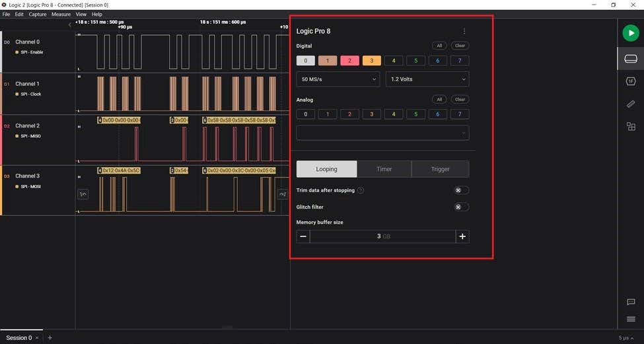Click the MOSI 0x02 0x00 0x3C decoded bubble
Viewport: 644px width, 344px height.
[239, 170]
